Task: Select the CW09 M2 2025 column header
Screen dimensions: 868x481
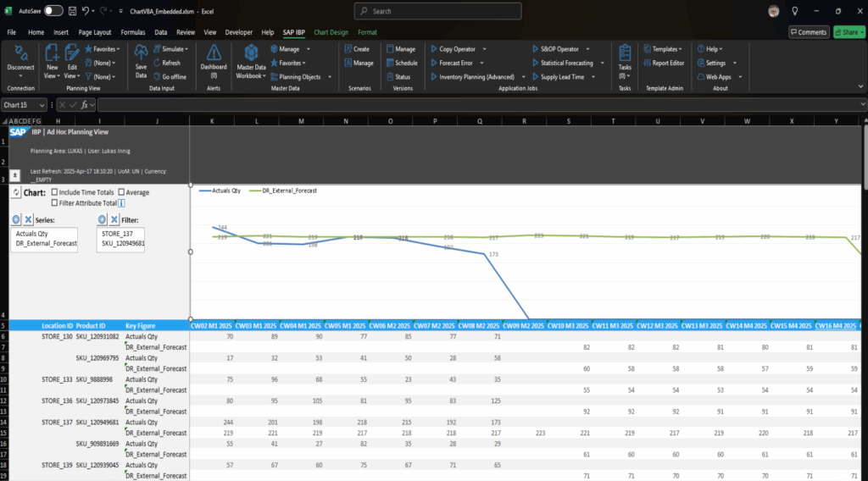Action: click(x=524, y=326)
